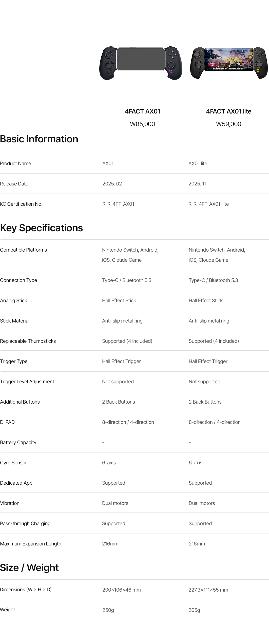269x644 pixels.
Task: Click the KC Certification No. row label
Action: tap(21, 204)
